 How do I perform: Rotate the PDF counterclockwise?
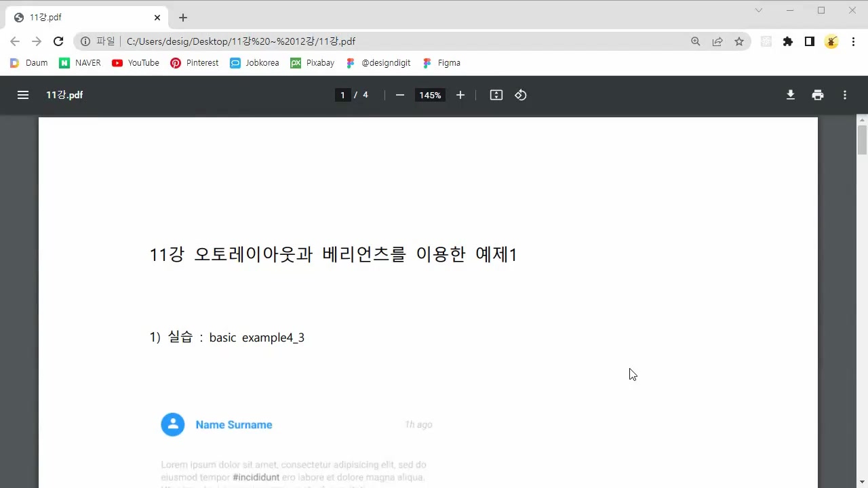click(x=520, y=95)
